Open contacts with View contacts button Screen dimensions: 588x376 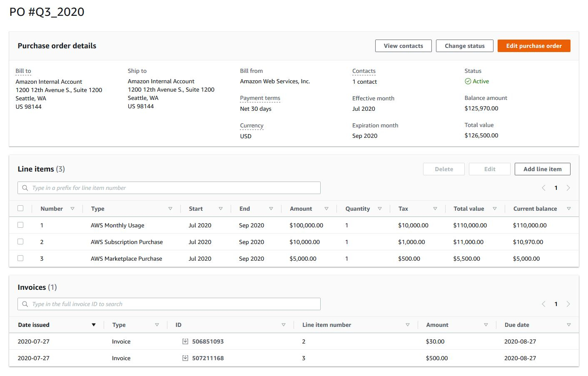coord(403,46)
